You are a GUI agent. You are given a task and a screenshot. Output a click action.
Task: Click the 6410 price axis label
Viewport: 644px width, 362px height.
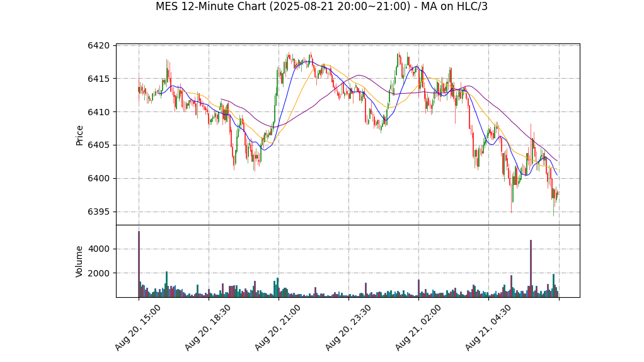[x=99, y=112]
